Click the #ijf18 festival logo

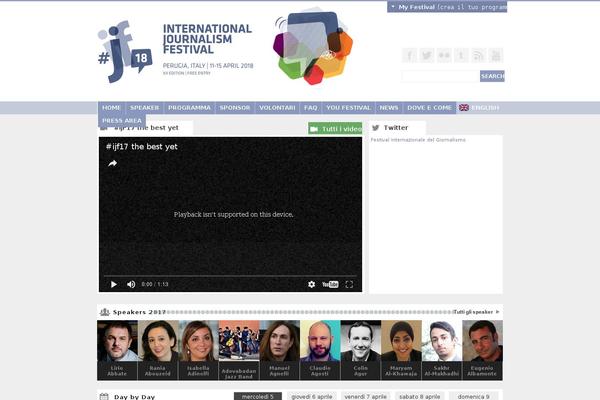(125, 51)
